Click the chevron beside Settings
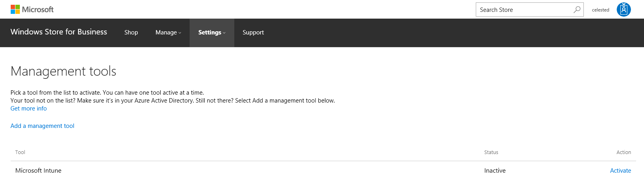The width and height of the screenshot is (644, 196). (x=224, y=33)
